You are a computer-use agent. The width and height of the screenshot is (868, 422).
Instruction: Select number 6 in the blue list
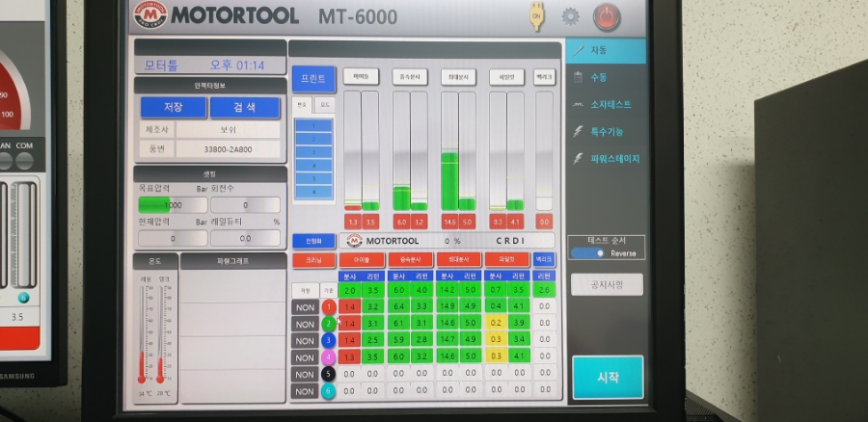click(313, 192)
